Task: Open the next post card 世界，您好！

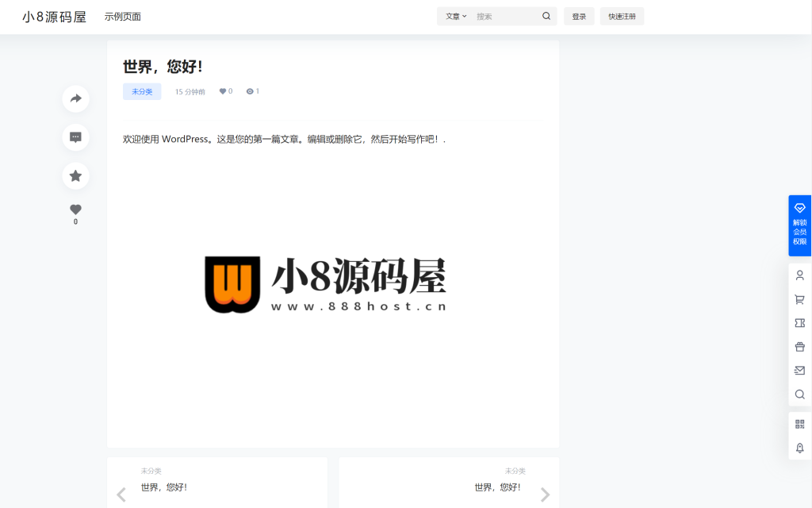Action: pos(498,487)
